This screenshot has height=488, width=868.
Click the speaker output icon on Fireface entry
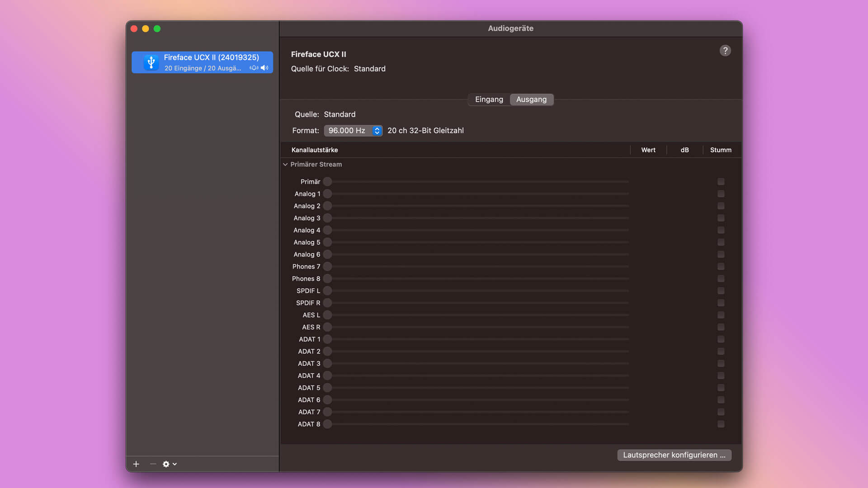tap(264, 68)
